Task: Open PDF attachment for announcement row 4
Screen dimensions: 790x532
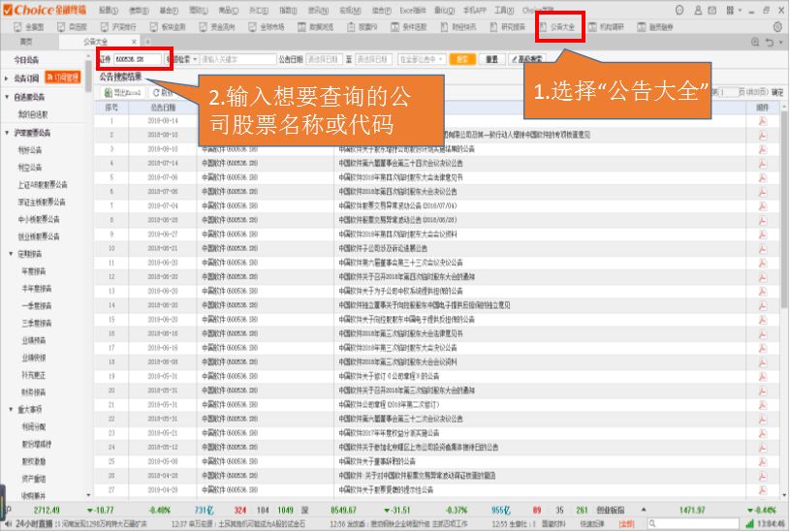Action: [x=762, y=164]
